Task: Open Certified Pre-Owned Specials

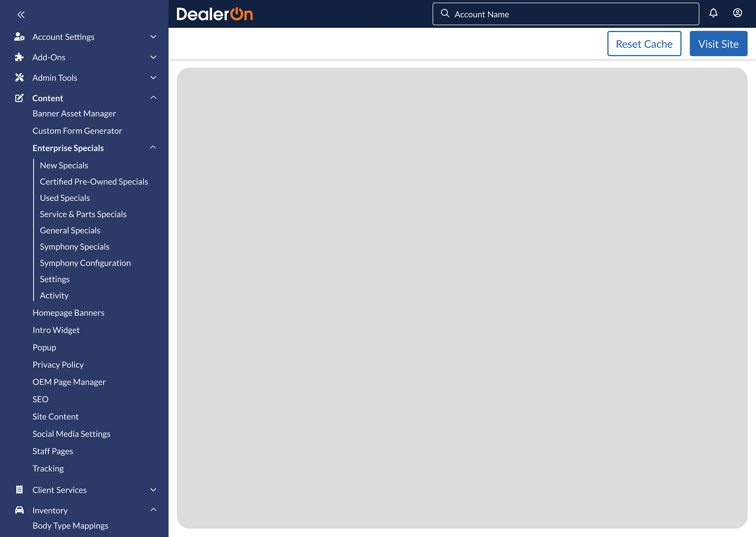Action: tap(94, 182)
